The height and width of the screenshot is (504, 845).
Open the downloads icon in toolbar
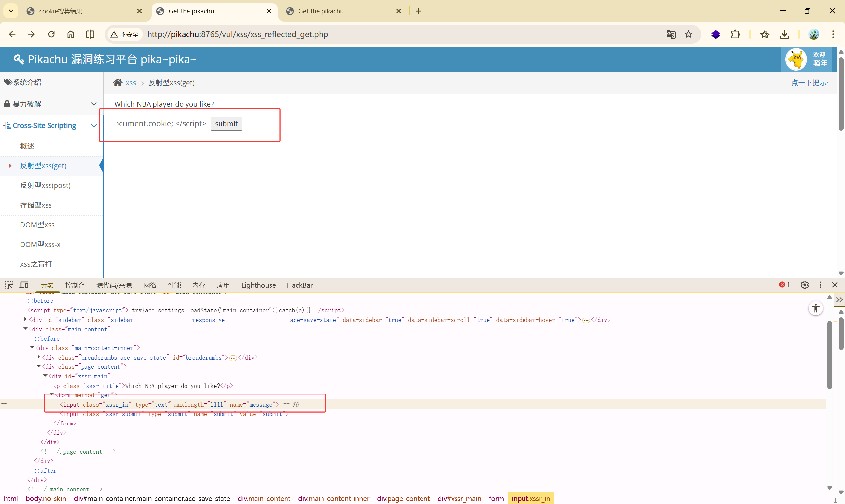784,34
